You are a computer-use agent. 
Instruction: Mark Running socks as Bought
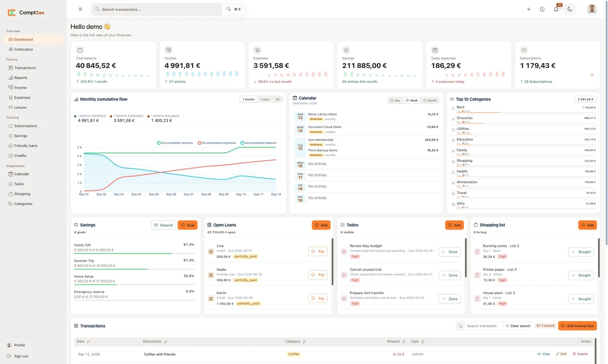(581, 252)
